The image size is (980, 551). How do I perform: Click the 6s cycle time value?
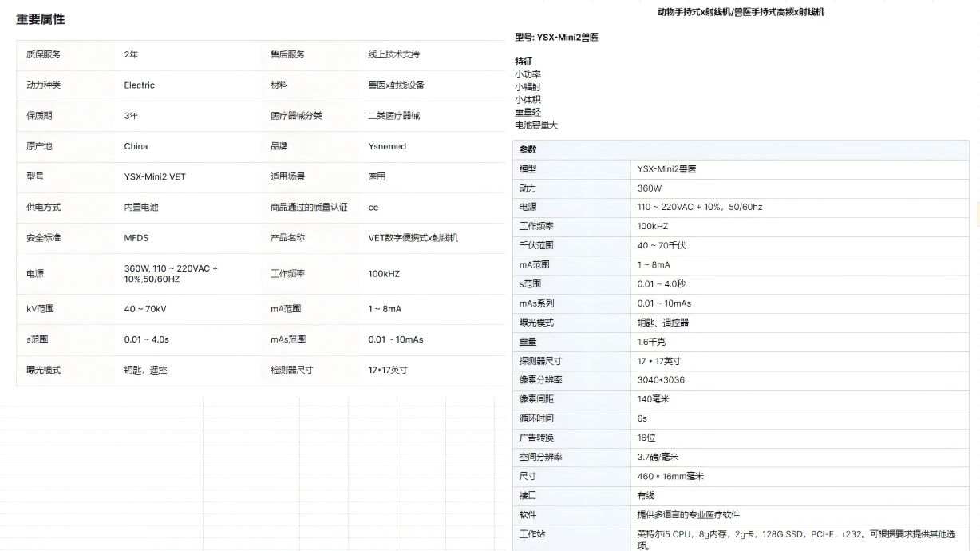[x=642, y=418]
